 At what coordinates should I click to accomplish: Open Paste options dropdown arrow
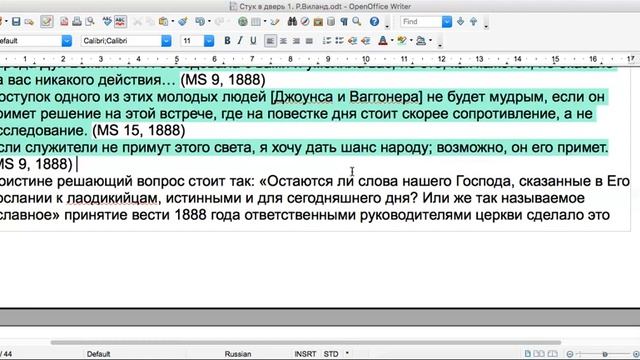pos(173,22)
